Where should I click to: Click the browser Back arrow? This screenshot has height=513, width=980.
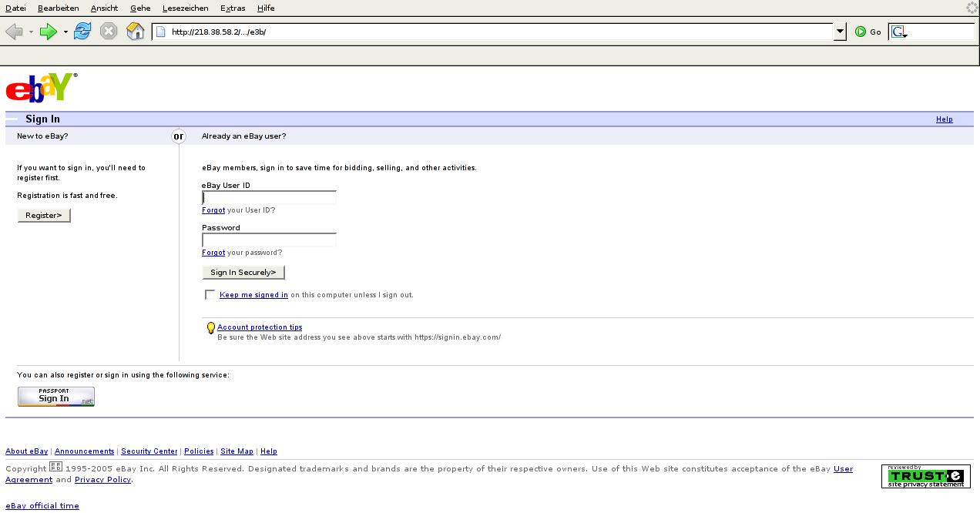point(14,32)
